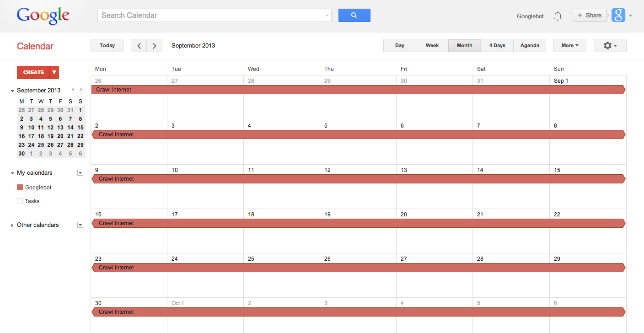Toggle the Tasks calendar checkbox

(x=20, y=201)
